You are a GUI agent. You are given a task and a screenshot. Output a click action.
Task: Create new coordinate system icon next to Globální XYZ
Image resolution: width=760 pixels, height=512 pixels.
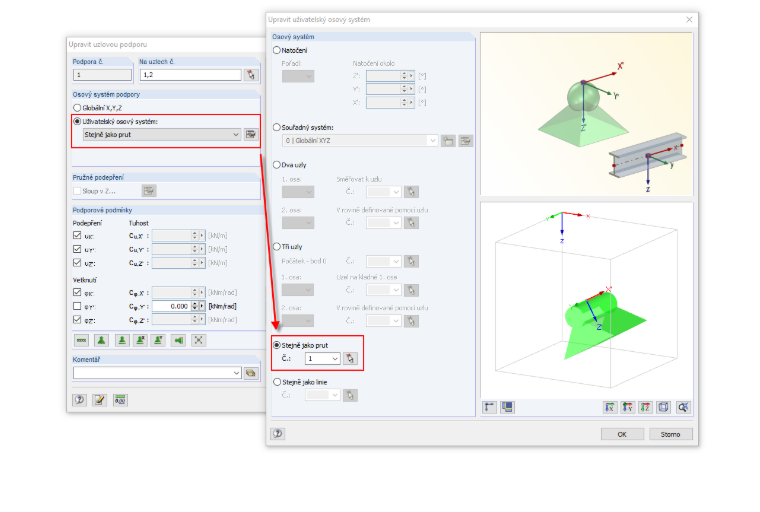point(448,141)
